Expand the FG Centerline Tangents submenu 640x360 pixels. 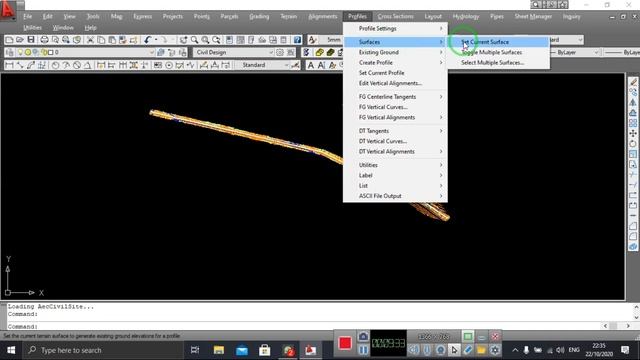pyautogui.click(x=395, y=97)
